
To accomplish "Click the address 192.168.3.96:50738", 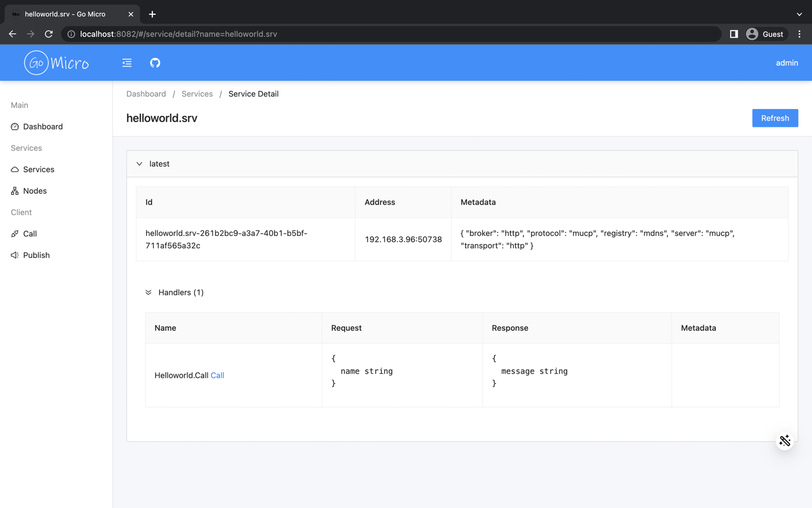I will (403, 239).
